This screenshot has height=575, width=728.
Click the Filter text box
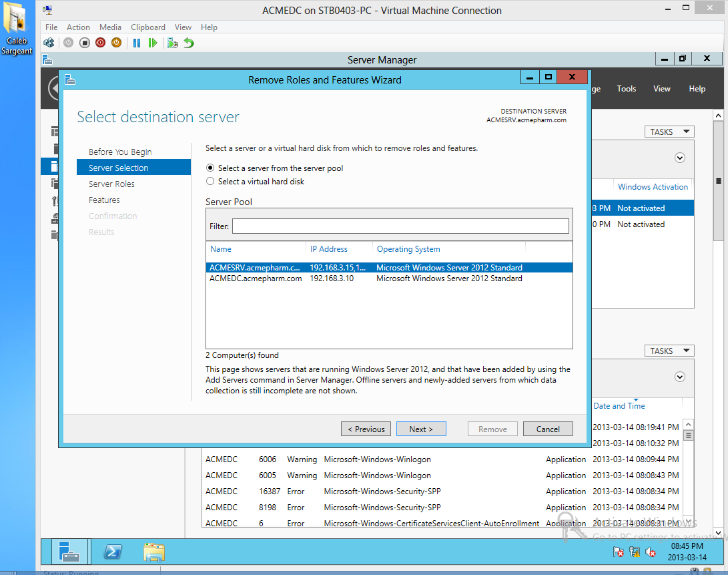coord(400,226)
